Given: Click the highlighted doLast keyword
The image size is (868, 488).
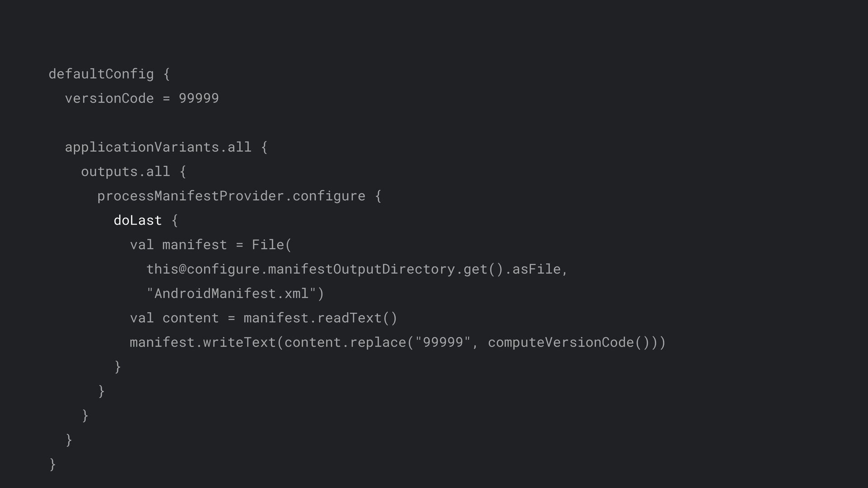Looking at the screenshot, I should pos(138,221).
